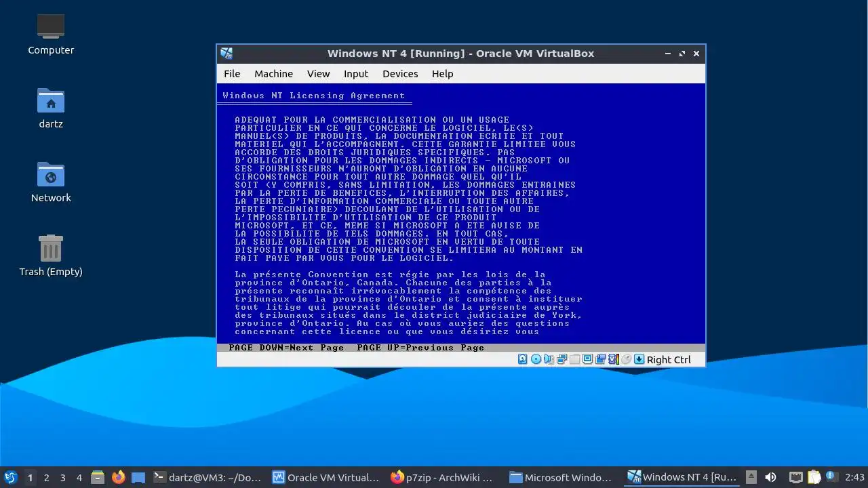Select the Computer desktop icon
The image size is (868, 488).
[x=51, y=34]
